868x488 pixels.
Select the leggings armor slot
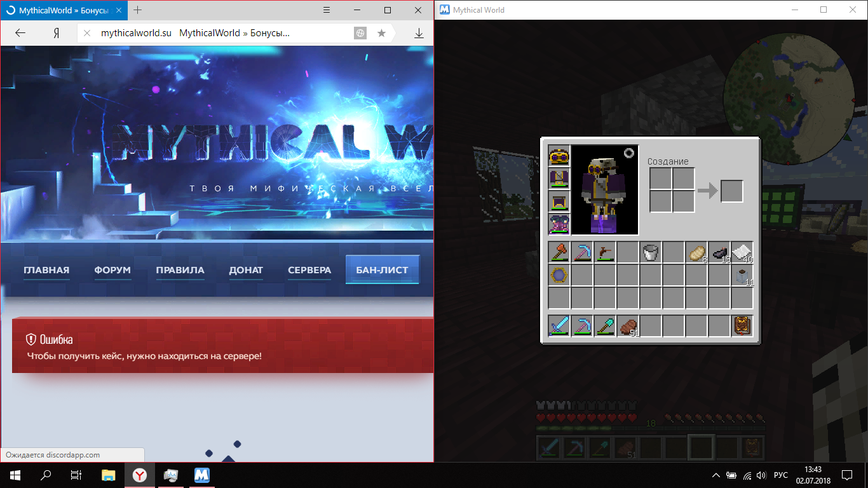tap(559, 202)
